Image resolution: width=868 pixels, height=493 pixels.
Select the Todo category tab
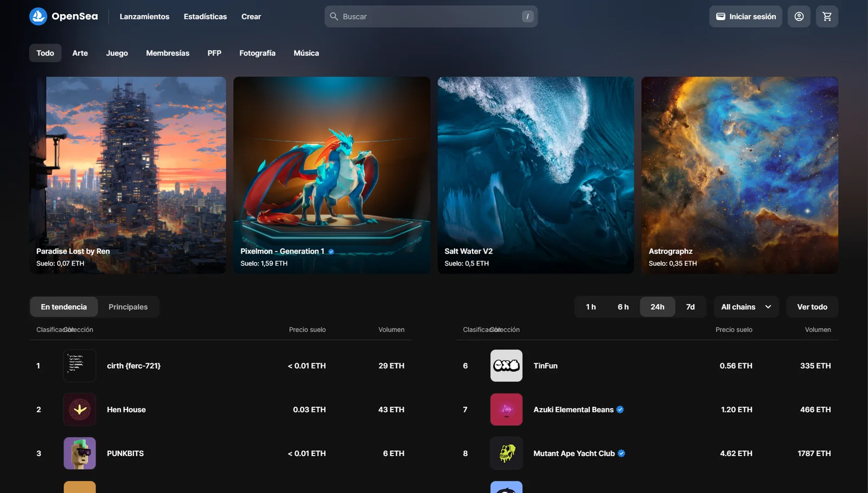(45, 53)
